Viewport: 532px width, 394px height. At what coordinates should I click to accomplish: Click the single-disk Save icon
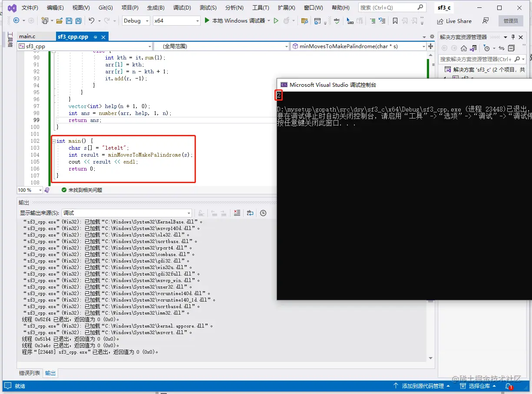[x=69, y=21]
